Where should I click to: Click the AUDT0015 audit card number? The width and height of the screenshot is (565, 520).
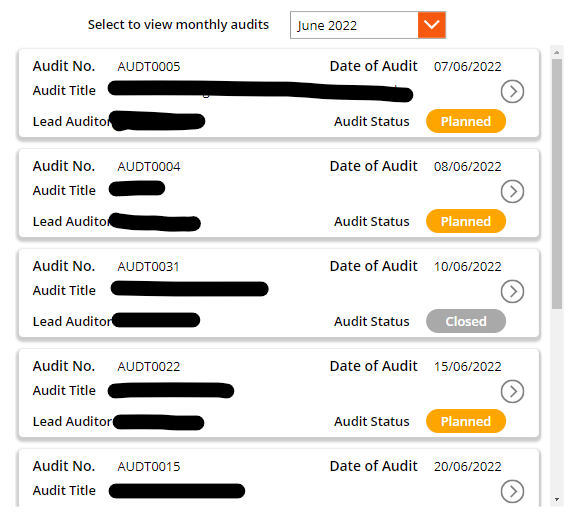[148, 467]
